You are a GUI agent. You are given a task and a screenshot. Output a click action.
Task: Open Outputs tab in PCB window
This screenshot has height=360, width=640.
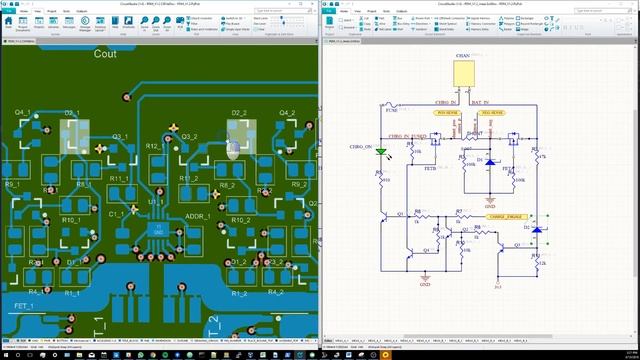click(82, 11)
